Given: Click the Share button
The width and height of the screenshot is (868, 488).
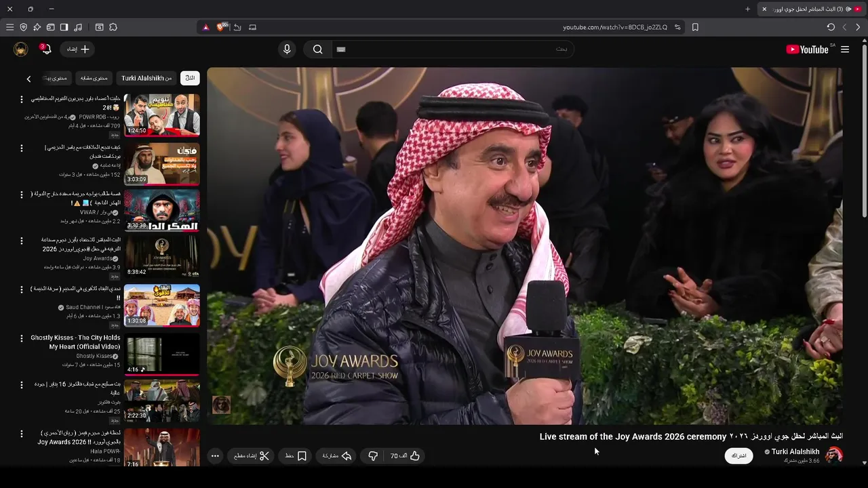Looking at the screenshot, I should (x=337, y=456).
